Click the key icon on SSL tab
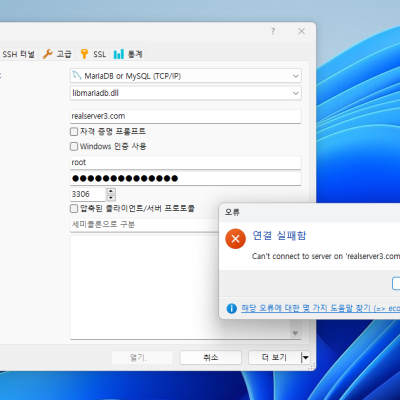400x400 pixels. (84, 54)
